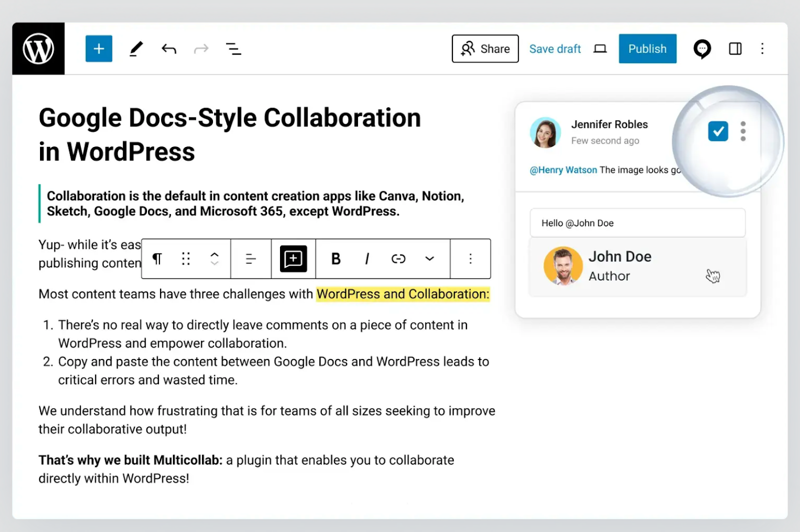Image resolution: width=800 pixels, height=532 pixels.
Task: Select the pencil edit tool
Action: pos(136,48)
